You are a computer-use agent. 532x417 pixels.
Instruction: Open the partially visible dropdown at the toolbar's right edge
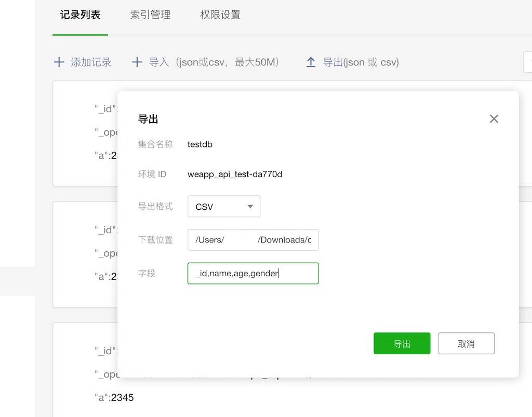coord(528,62)
